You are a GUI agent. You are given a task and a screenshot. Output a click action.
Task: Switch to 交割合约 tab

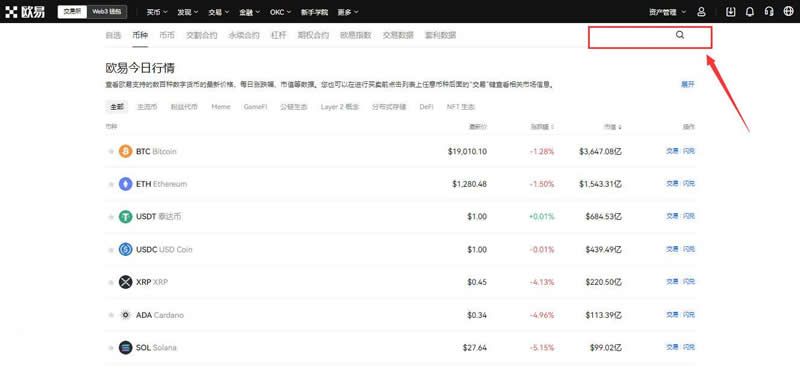(x=202, y=35)
